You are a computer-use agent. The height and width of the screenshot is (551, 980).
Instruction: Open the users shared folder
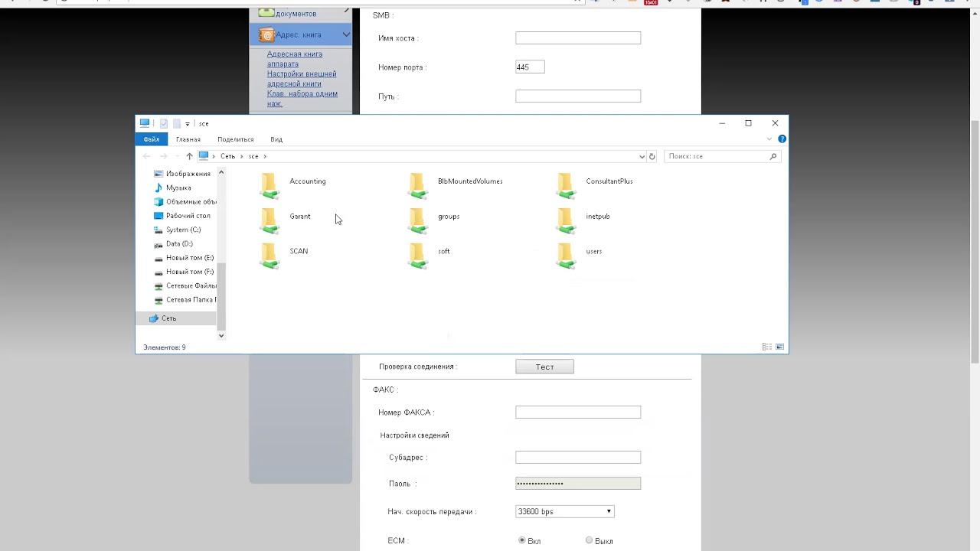[x=580, y=256]
